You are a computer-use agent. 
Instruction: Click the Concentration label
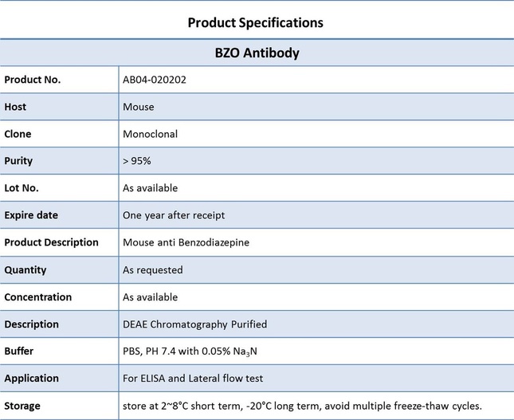pyautogui.click(x=38, y=297)
